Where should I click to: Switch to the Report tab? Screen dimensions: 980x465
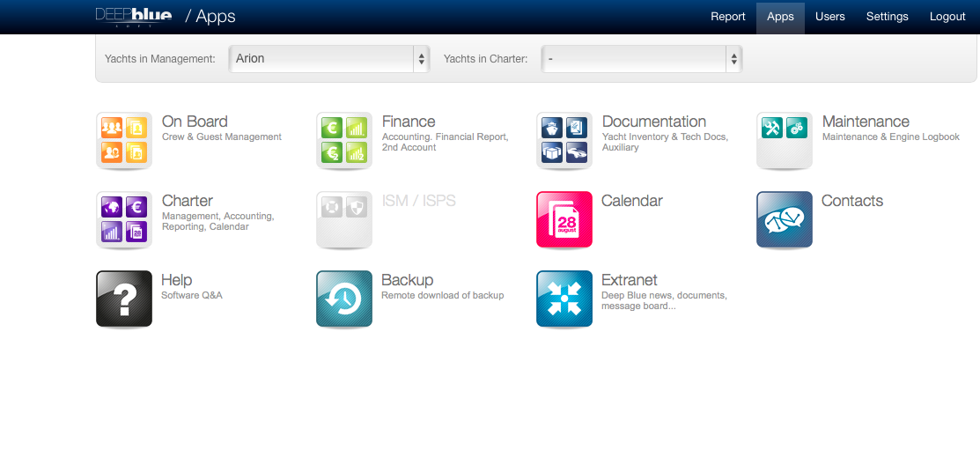point(727,17)
